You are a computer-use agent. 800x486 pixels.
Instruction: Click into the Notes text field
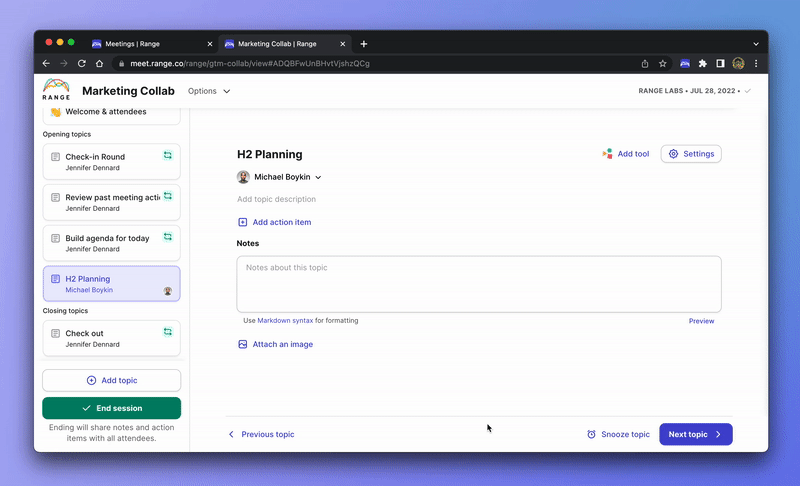point(479,284)
